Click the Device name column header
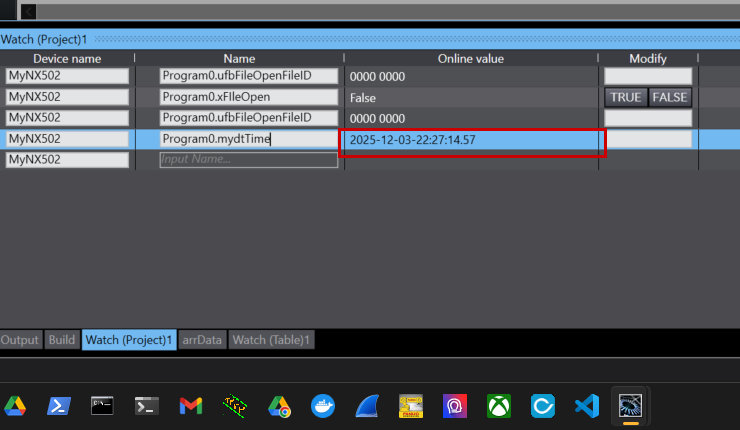The width and height of the screenshot is (740, 430). tap(67, 59)
